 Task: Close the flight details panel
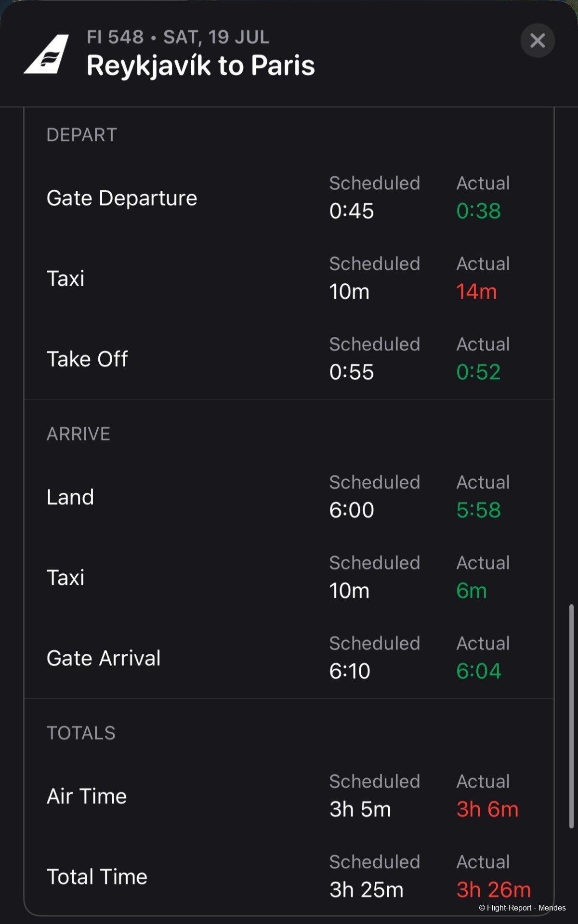coord(538,40)
